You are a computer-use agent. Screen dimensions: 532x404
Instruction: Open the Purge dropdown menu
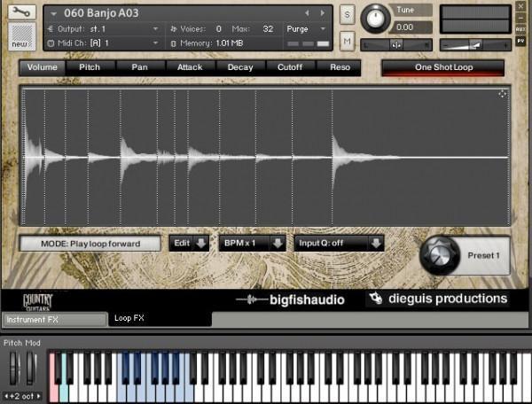307,28
